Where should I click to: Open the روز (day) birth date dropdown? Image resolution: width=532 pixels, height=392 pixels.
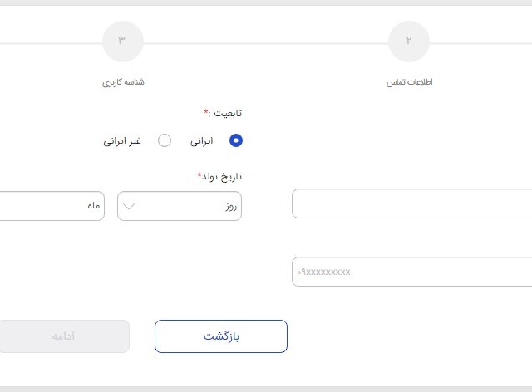pyautogui.click(x=180, y=206)
